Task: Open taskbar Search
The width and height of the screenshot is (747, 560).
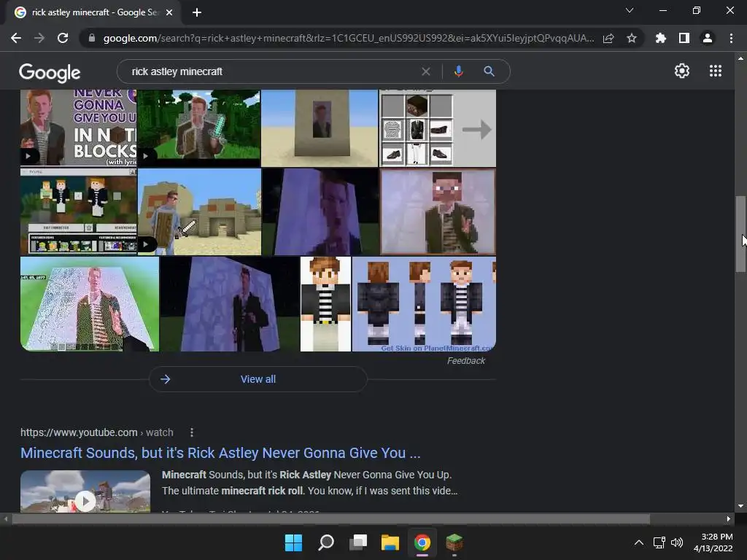Action: pos(326,542)
